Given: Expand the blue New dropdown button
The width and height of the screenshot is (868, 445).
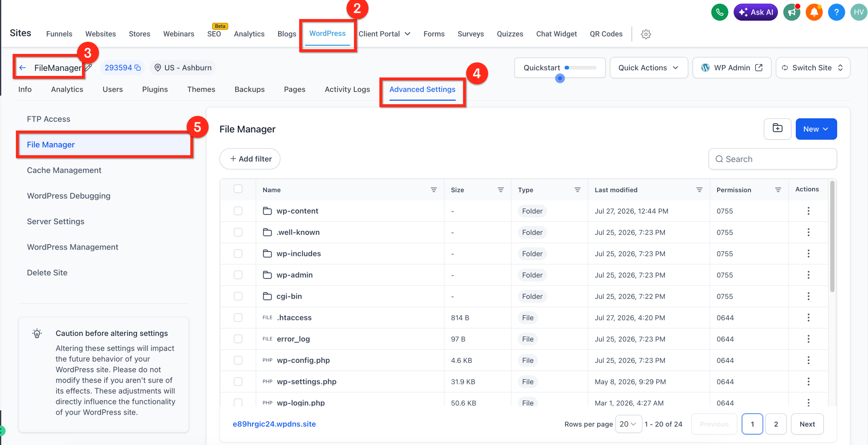Looking at the screenshot, I should click(x=816, y=129).
